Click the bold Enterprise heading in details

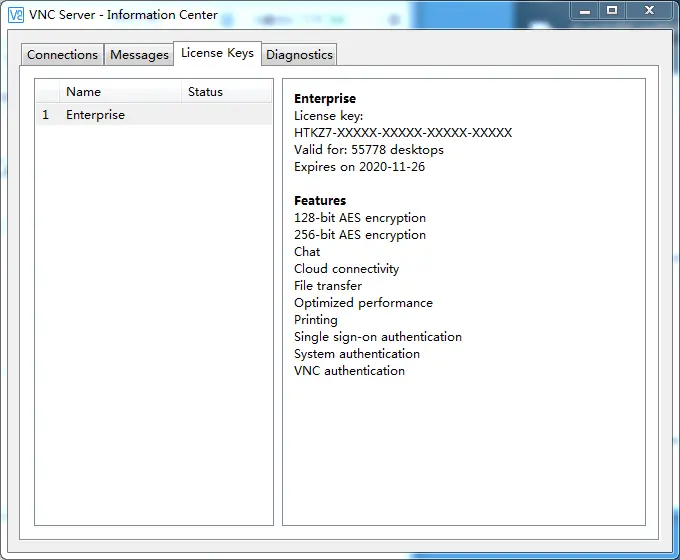point(325,98)
